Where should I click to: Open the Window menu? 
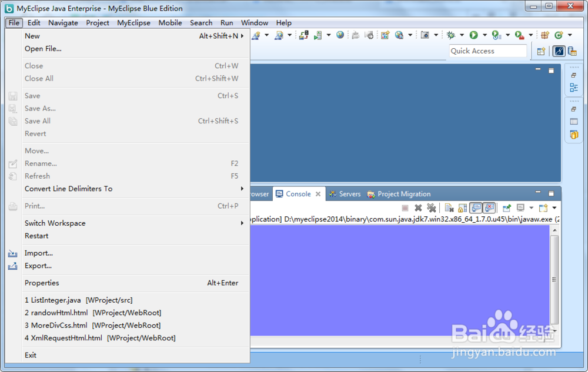pyautogui.click(x=255, y=23)
